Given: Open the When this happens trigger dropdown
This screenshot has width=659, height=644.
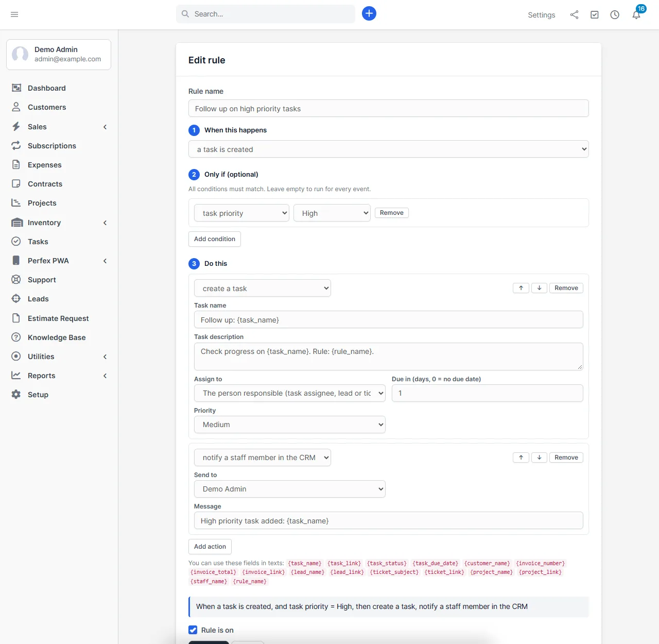Looking at the screenshot, I should [x=389, y=149].
